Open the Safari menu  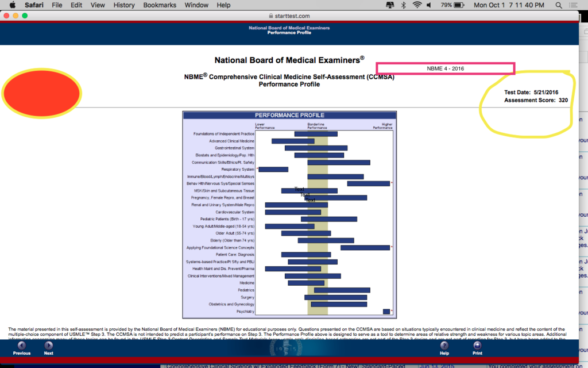[33, 5]
